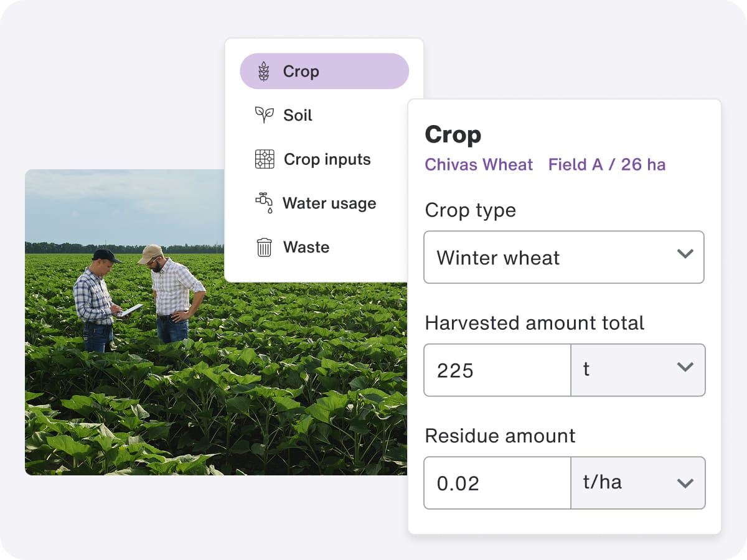Click the grid icon for Crop inputs
This screenshot has height=560, width=747.
click(x=265, y=159)
